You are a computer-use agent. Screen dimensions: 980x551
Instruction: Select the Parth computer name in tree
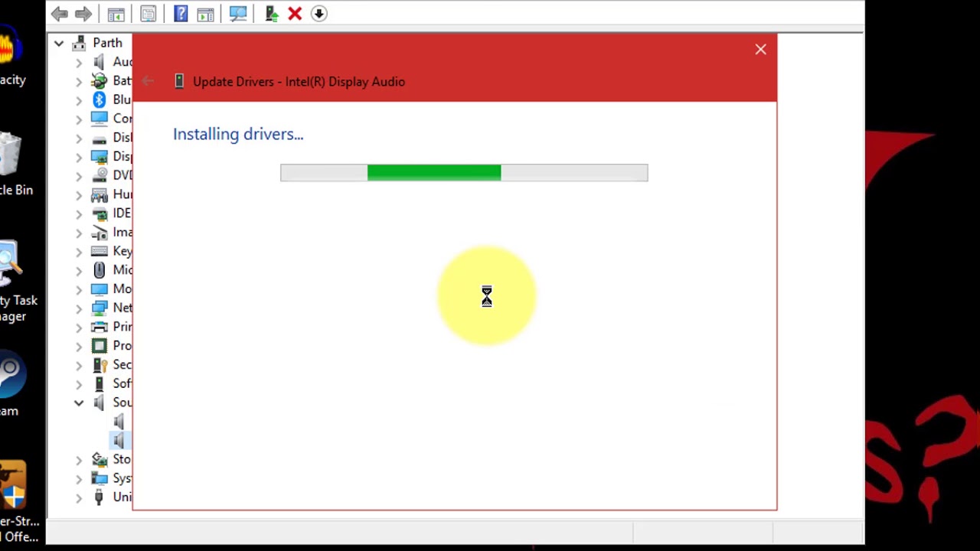point(107,43)
